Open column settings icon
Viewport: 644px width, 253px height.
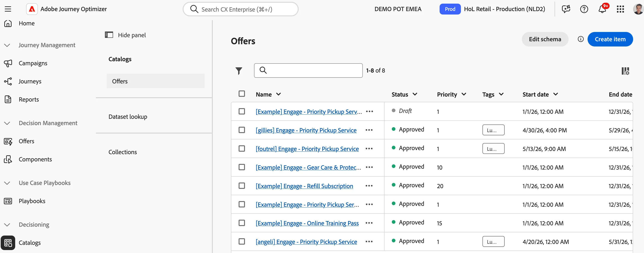pyautogui.click(x=625, y=71)
